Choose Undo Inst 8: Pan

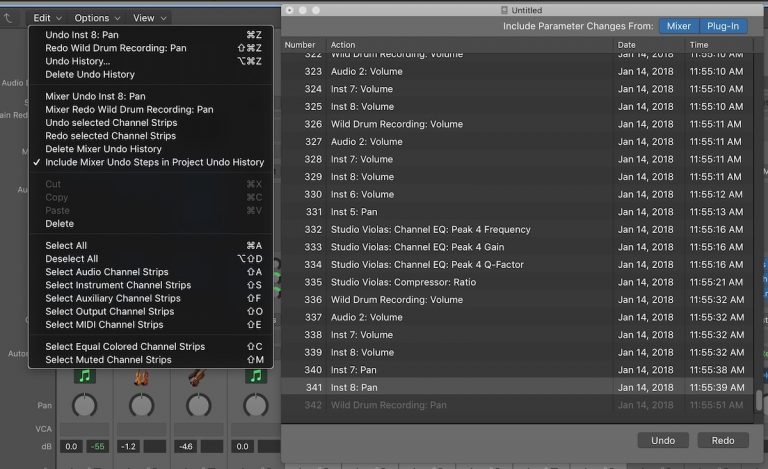coord(149,35)
